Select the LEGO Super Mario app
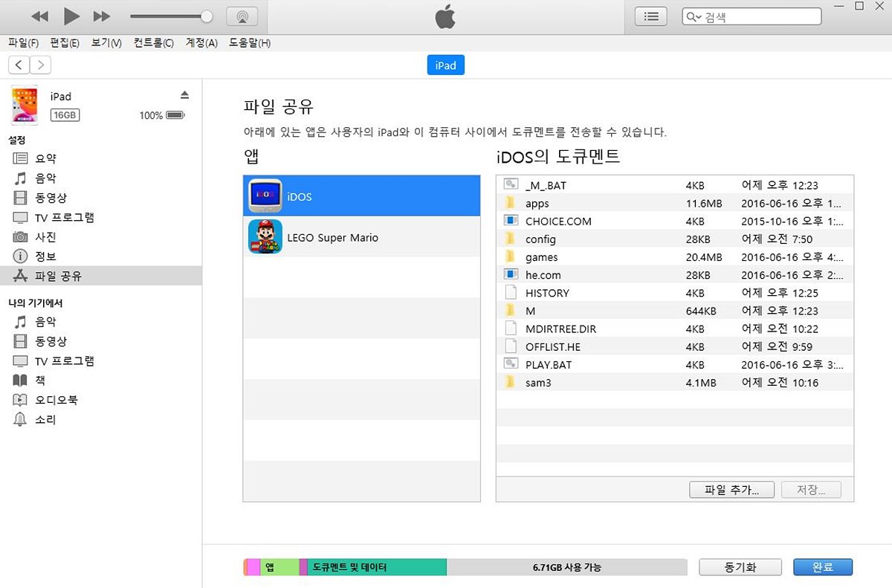Image resolution: width=892 pixels, height=588 pixels. 361,237
